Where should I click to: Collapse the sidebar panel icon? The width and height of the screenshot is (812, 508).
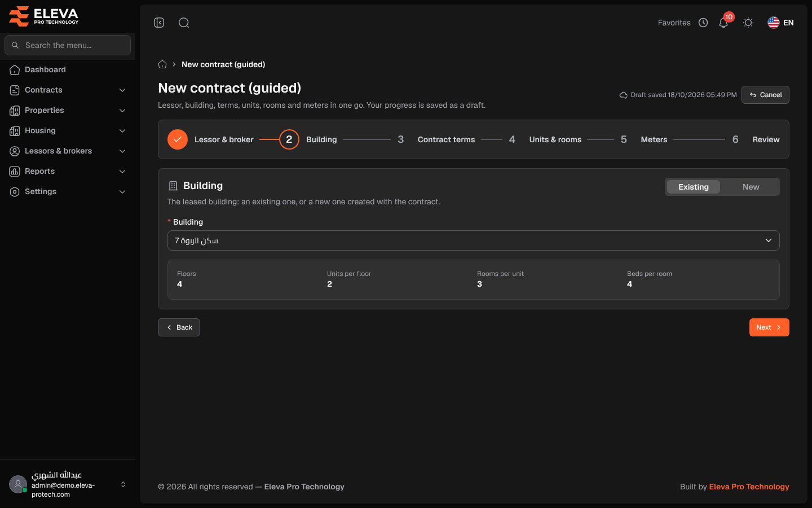point(159,23)
